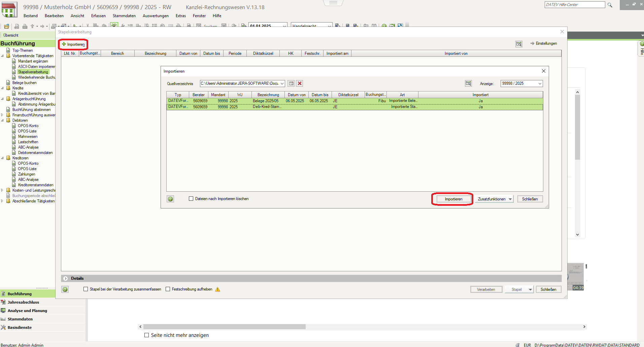This screenshot has width=644, height=347.
Task: Click the horizontal scrollbar at the bottom
Action: click(x=225, y=327)
